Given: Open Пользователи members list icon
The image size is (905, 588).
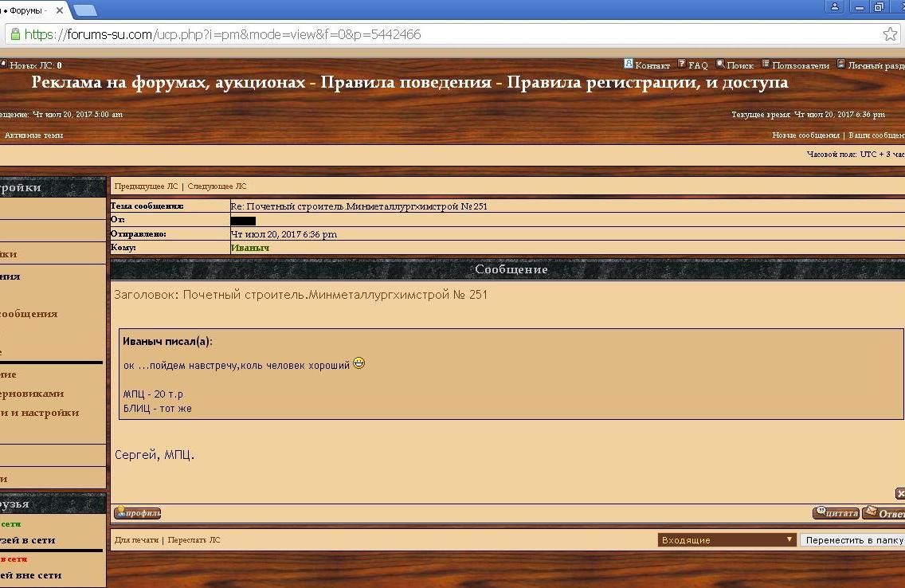Looking at the screenshot, I should (766, 64).
